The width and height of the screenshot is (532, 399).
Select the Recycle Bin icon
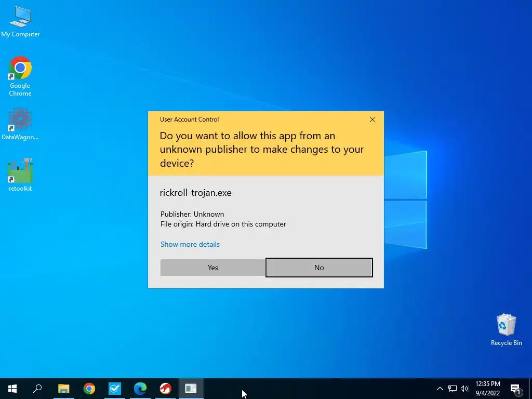pyautogui.click(x=506, y=330)
